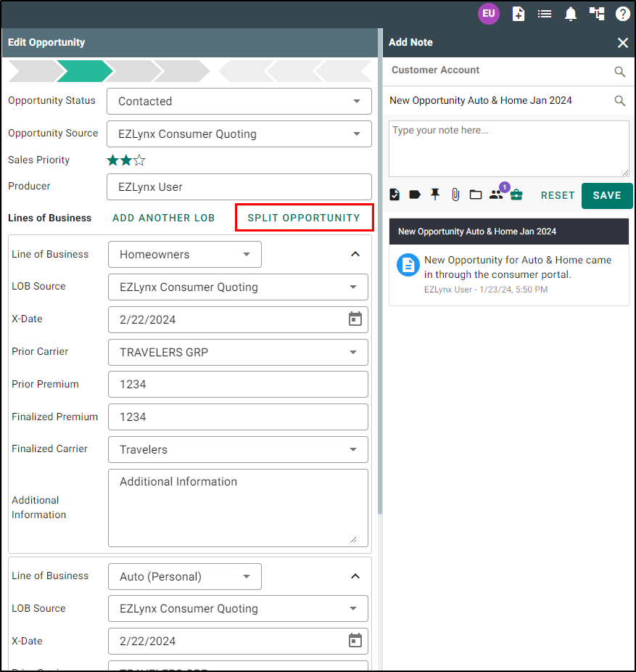This screenshot has width=636, height=672.
Task: Click the Finalized Premium field
Action: tap(238, 417)
